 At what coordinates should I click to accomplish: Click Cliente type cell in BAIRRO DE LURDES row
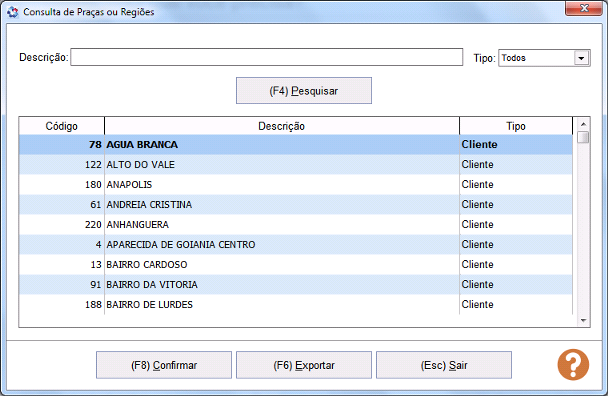click(516, 304)
